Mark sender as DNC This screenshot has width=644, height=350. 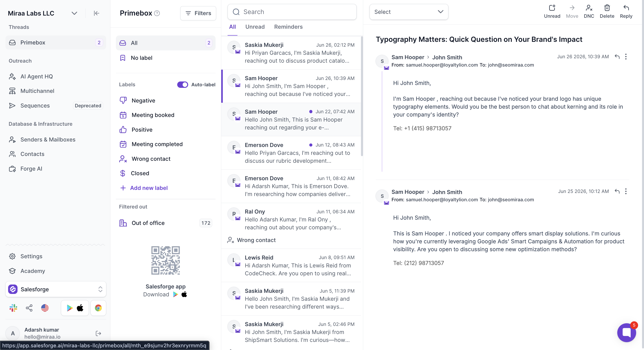589,12
